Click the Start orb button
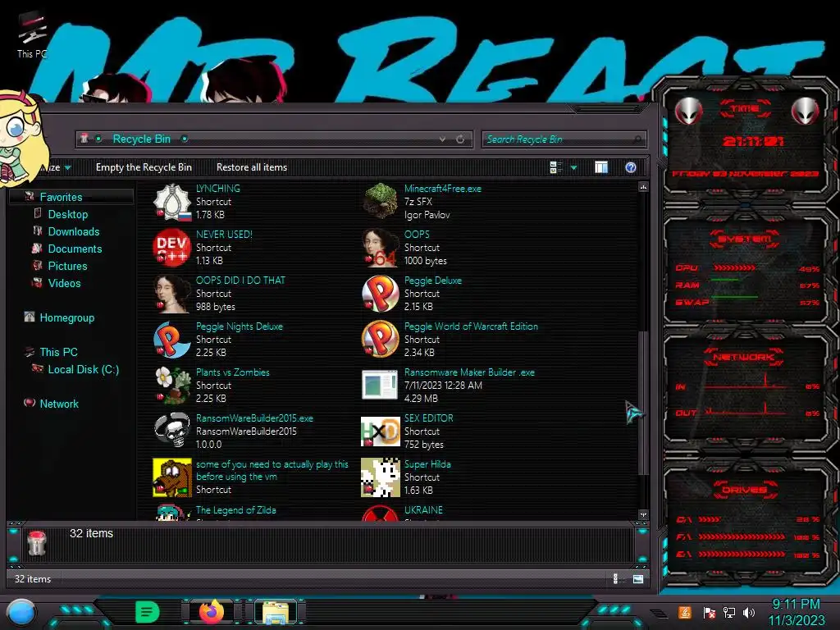This screenshot has height=630, width=840. pyautogui.click(x=21, y=613)
